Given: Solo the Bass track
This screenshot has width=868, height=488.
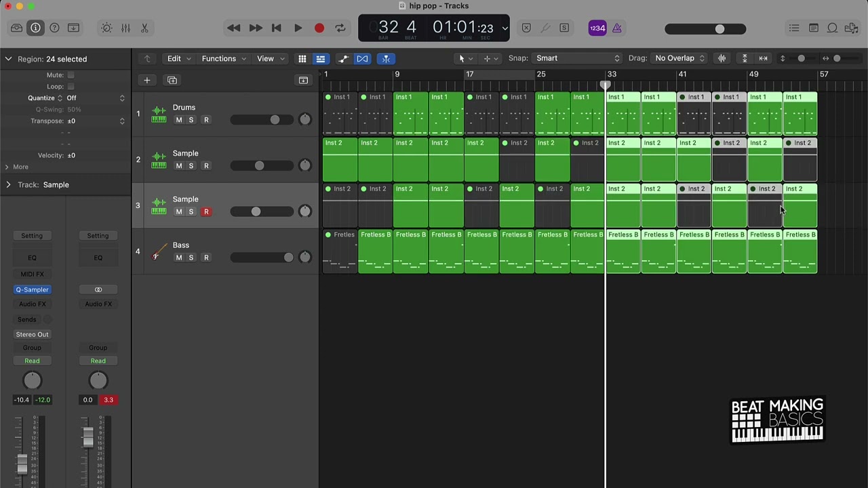Looking at the screenshot, I should click(191, 258).
